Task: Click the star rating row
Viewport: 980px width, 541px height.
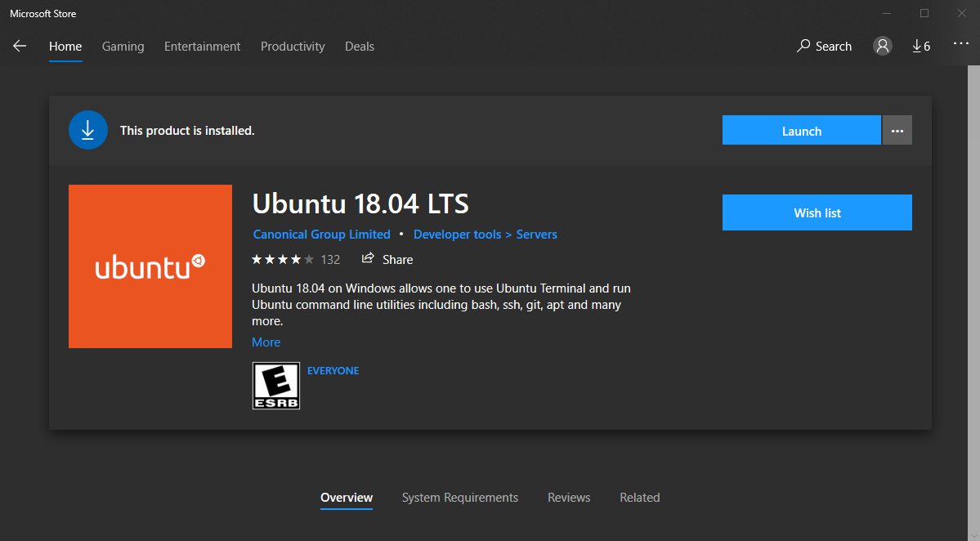Action: (283, 259)
